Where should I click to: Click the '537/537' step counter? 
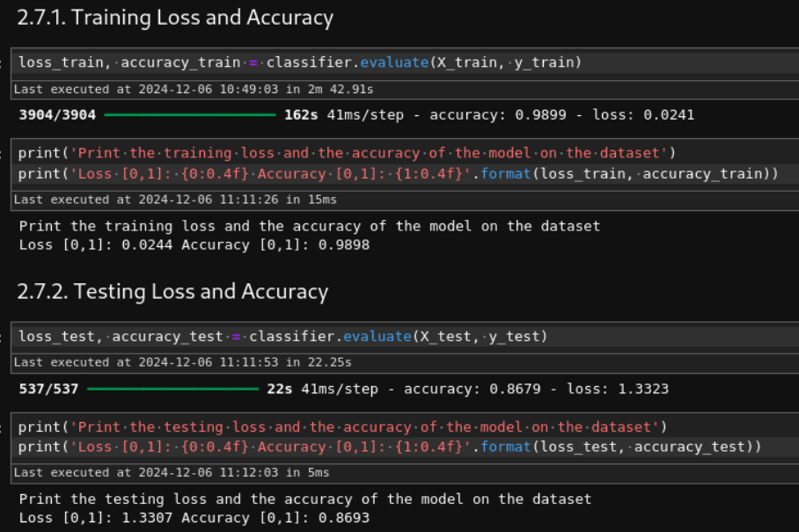[x=49, y=389]
